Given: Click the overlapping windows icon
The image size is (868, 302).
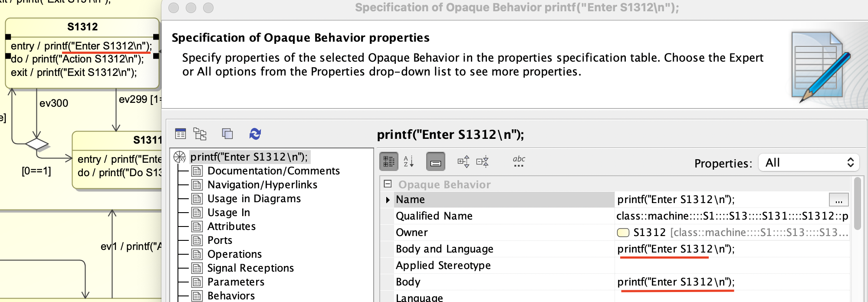Looking at the screenshot, I should coord(227,134).
